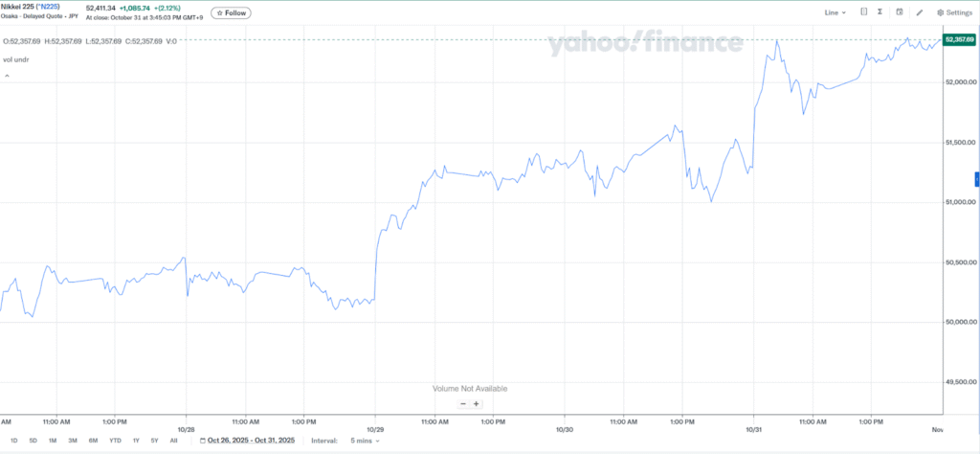Show the All time range
Image resolution: width=980 pixels, height=454 pixels.
[x=173, y=441]
